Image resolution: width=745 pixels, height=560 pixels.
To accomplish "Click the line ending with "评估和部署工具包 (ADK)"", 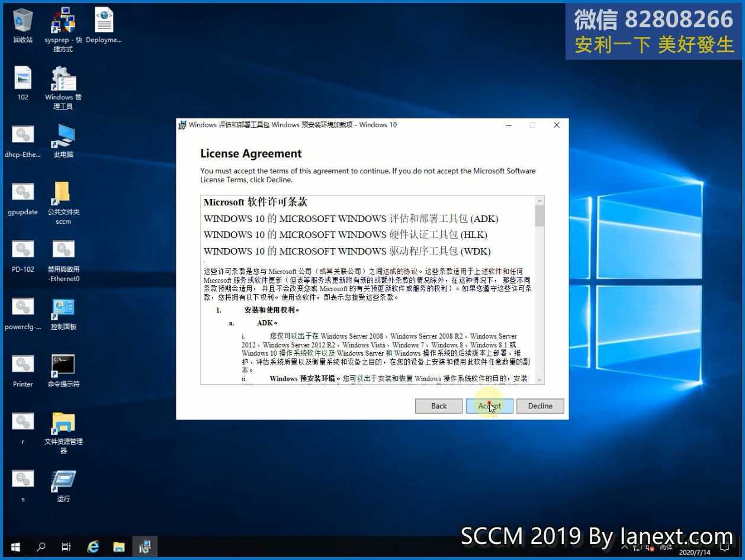I will tap(351, 219).
